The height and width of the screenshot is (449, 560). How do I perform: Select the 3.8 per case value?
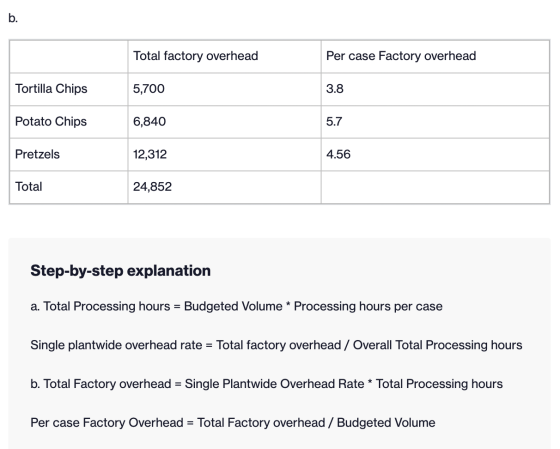[335, 89]
